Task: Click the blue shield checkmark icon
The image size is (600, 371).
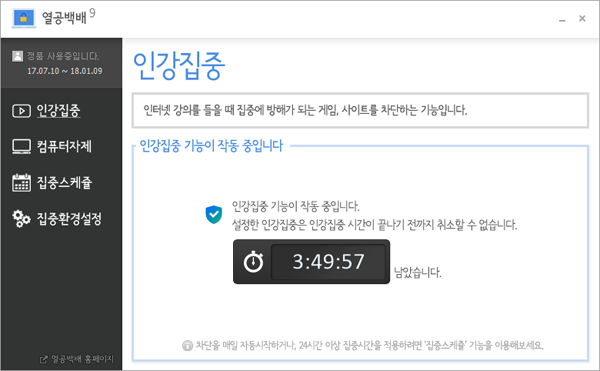Action: 214,215
